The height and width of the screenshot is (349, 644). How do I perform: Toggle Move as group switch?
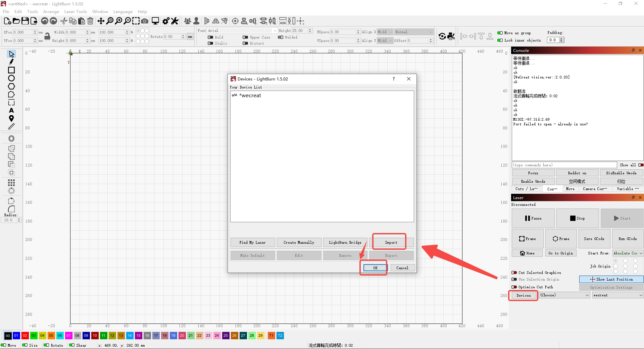click(x=500, y=33)
